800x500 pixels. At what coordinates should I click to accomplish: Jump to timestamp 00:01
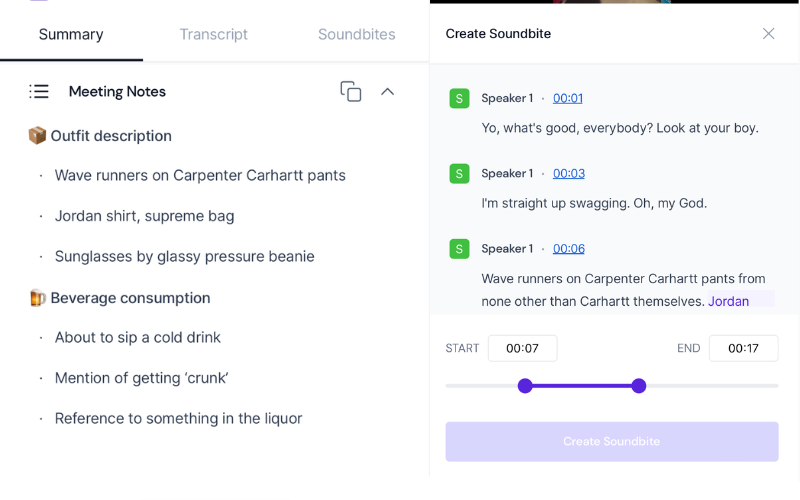coord(568,98)
